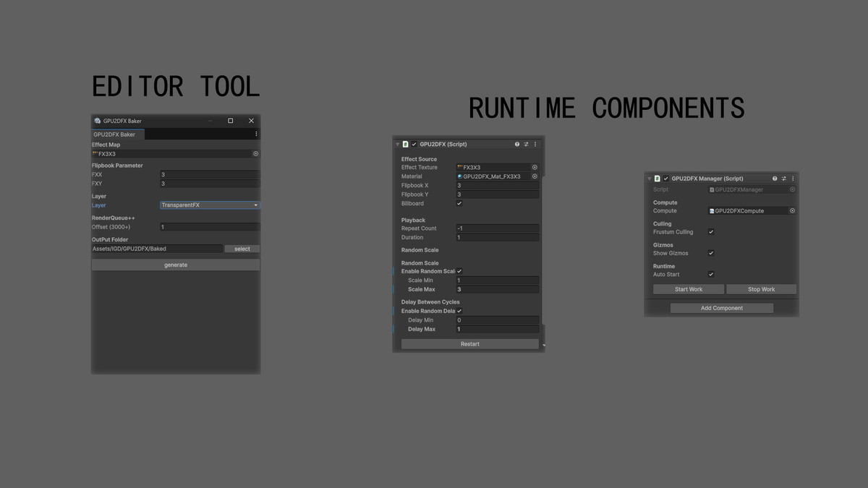The image size is (868, 488).
Task: Open presets for GPU2DFX Script component
Action: click(x=526, y=144)
